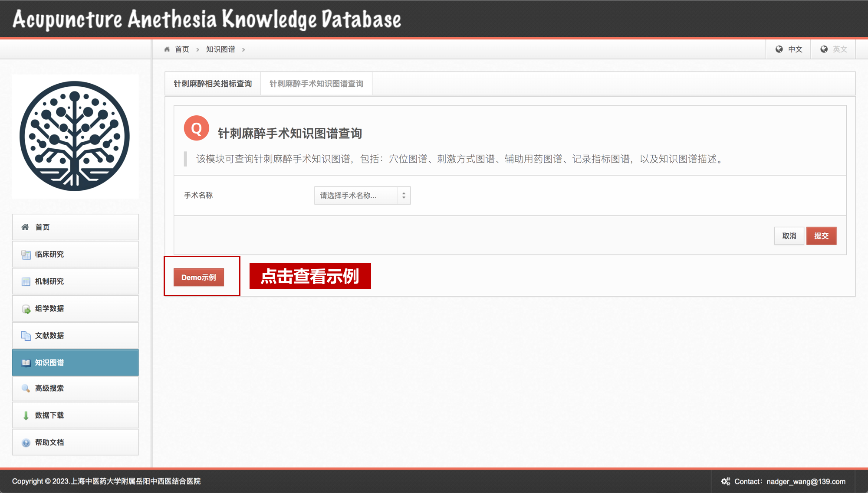Click the documents icon for 文献数据
Screen dimensions: 868x493
click(x=26, y=336)
